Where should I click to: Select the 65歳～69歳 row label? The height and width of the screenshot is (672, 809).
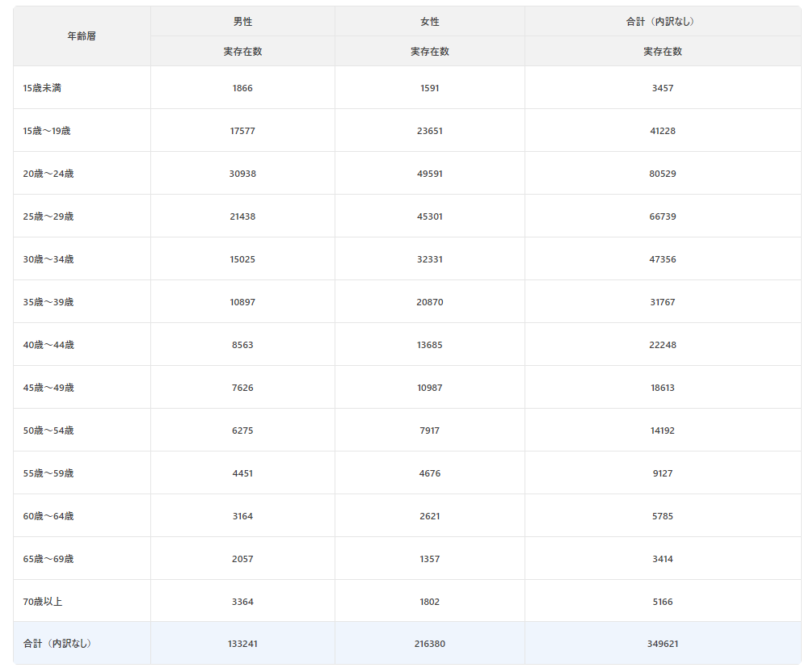(48, 559)
